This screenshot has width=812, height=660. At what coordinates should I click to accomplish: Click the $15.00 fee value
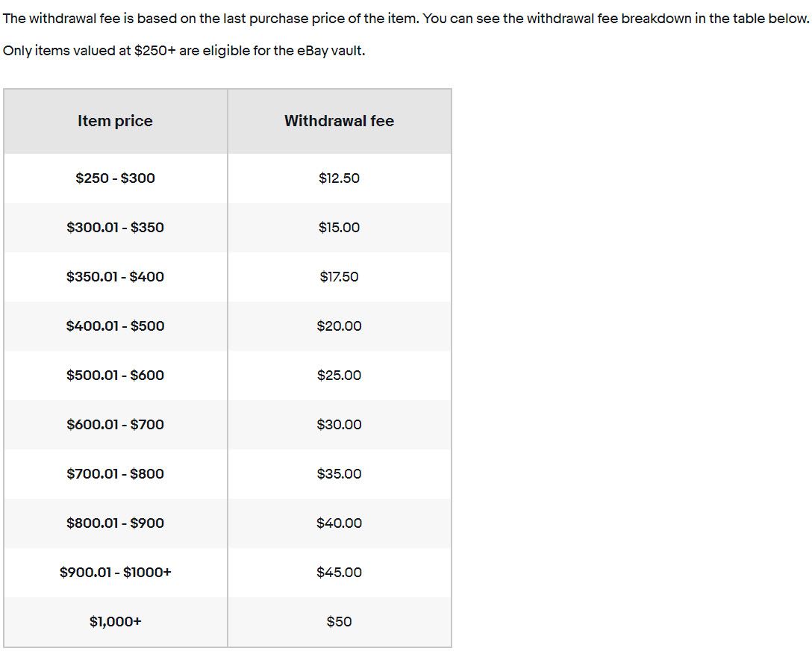(x=339, y=228)
